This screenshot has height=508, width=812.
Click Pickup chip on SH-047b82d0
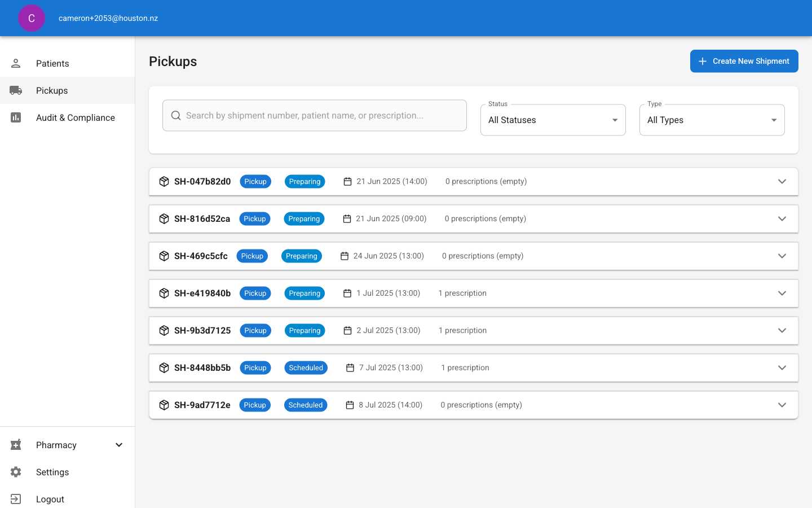pos(255,181)
